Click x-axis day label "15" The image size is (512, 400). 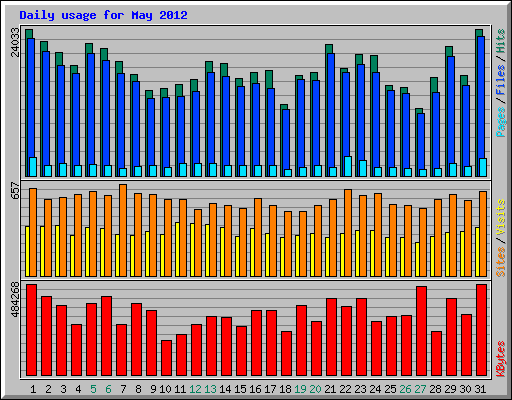(240, 389)
